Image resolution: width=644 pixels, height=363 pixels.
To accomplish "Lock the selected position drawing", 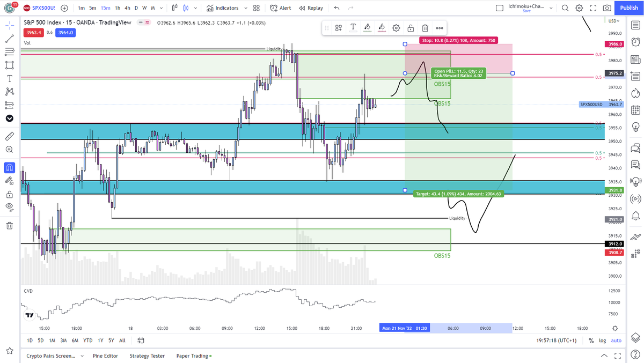I will click(x=411, y=28).
